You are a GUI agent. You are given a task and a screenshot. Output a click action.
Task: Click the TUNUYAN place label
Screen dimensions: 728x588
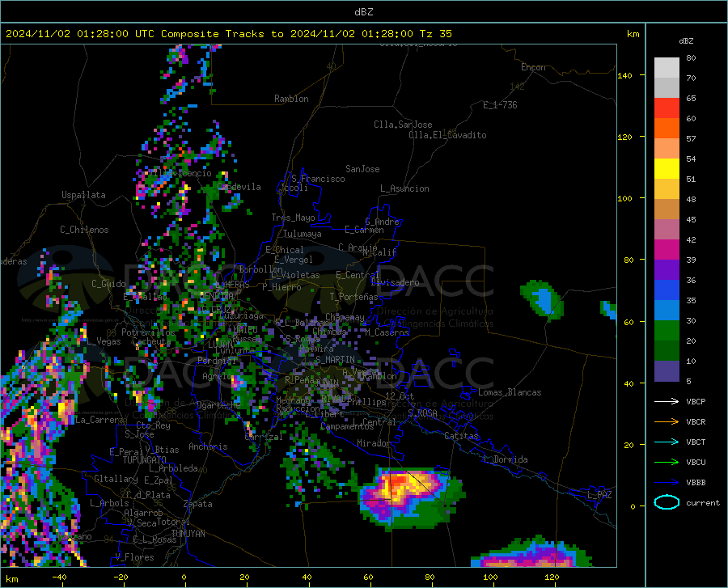click(x=188, y=533)
